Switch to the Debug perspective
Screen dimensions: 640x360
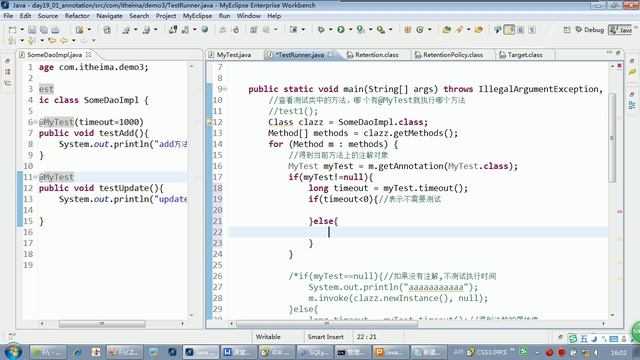click(589, 30)
